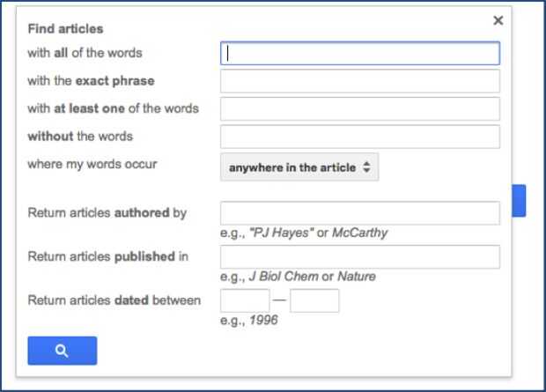
Task: Close the advanced search dialog
Action: [x=498, y=20]
